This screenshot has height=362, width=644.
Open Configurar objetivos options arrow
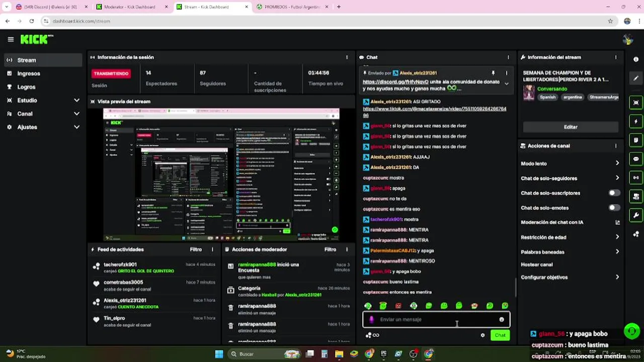click(x=617, y=277)
